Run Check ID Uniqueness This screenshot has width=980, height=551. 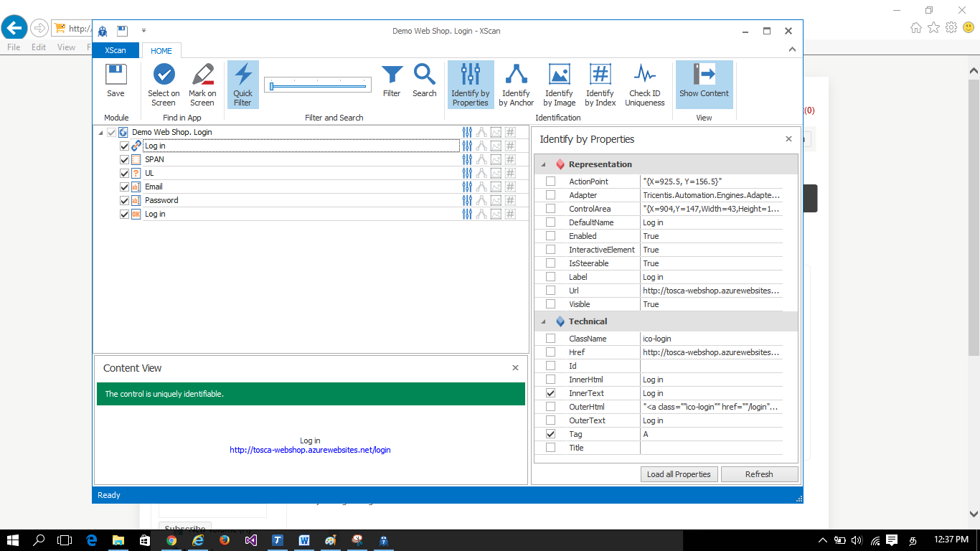tap(644, 83)
